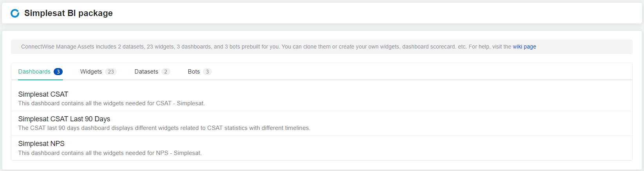Click the Datasets count badge showing 2
Image resolution: width=644 pixels, height=171 pixels.
(166, 72)
